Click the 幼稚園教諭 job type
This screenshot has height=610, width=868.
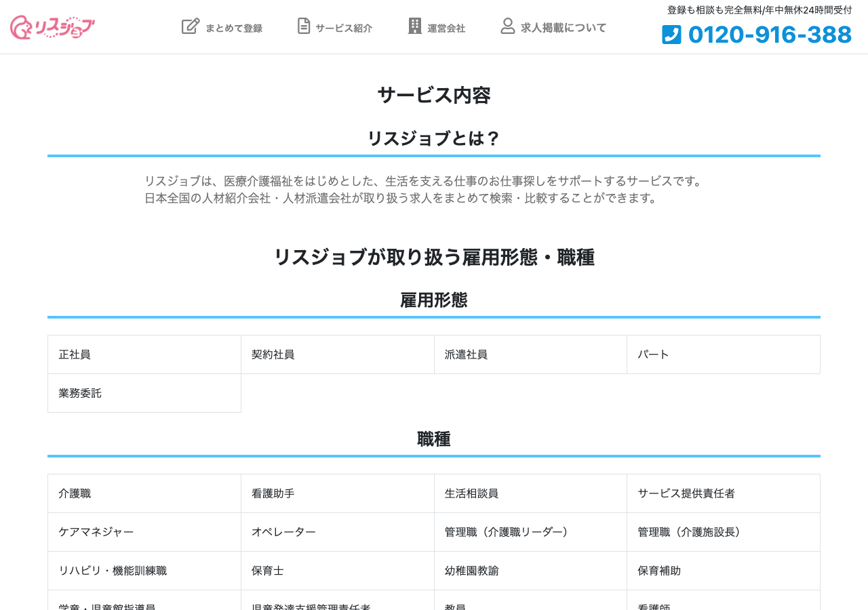531,571
